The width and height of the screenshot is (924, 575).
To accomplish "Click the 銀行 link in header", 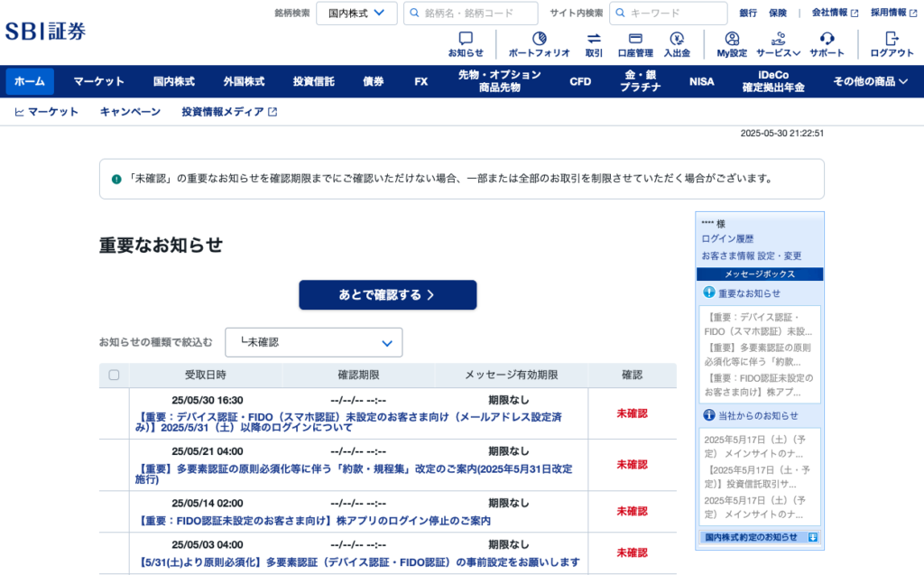I will (x=748, y=13).
